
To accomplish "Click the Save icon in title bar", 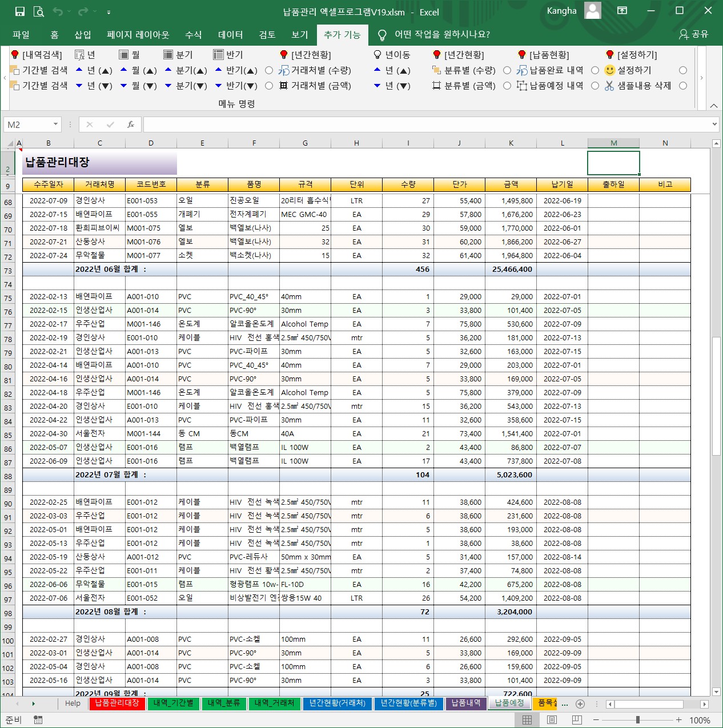I will pos(19,11).
